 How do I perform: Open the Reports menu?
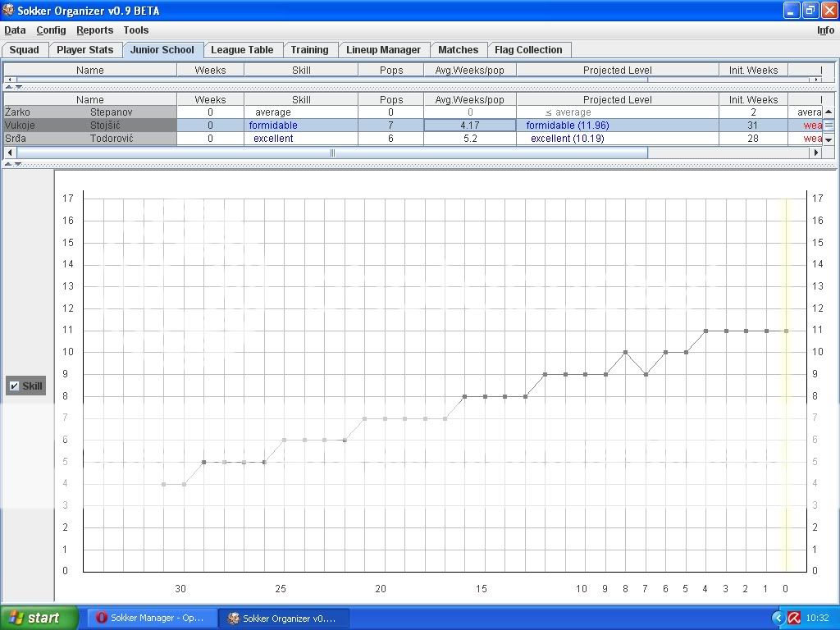(x=94, y=30)
